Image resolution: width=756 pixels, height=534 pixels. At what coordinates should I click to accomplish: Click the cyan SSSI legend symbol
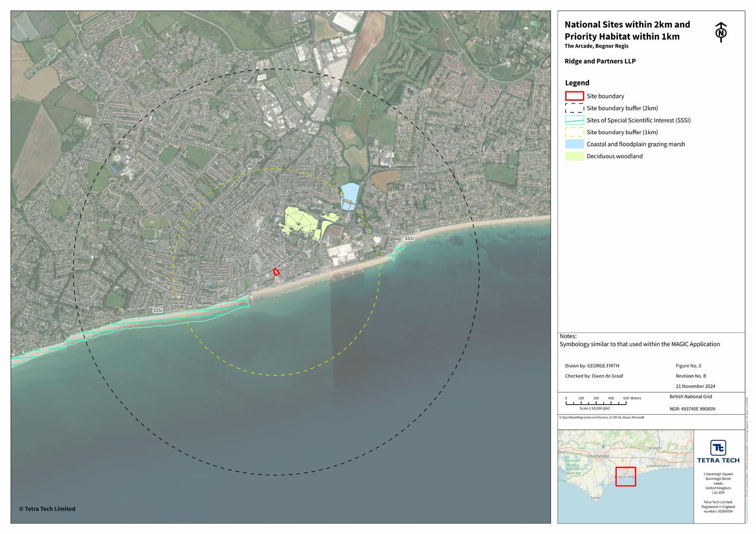574,120
